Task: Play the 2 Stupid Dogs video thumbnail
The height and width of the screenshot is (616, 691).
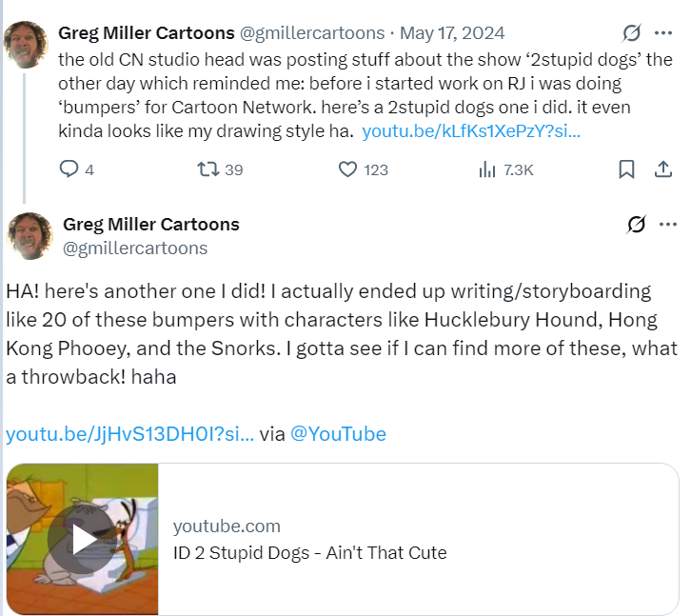Action: (x=83, y=540)
